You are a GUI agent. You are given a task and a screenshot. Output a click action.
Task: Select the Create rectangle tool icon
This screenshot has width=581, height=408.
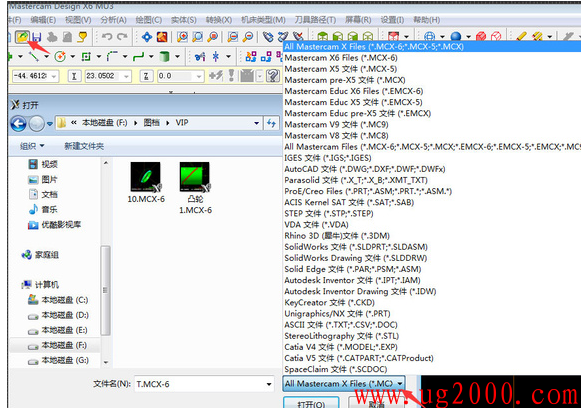[86, 56]
